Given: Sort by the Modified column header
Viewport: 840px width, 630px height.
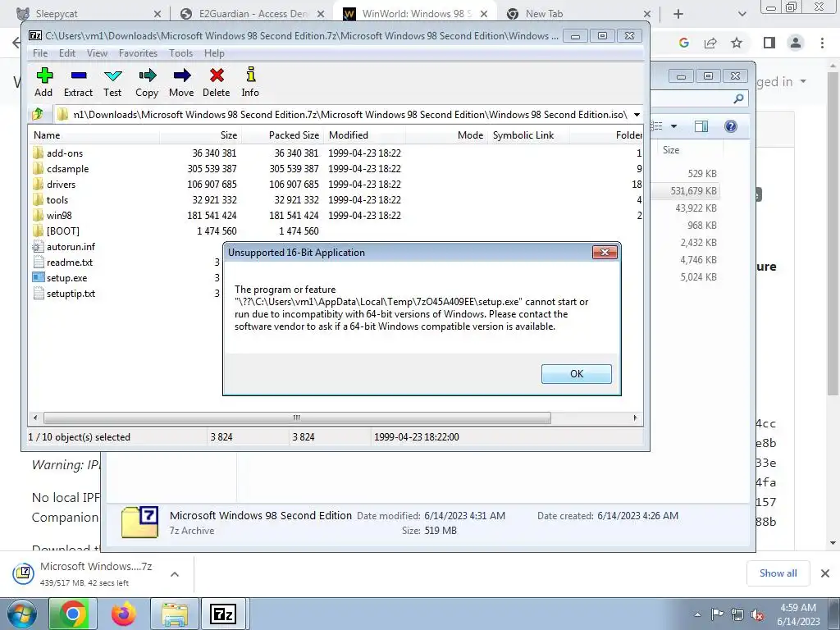Looking at the screenshot, I should click(364, 135).
